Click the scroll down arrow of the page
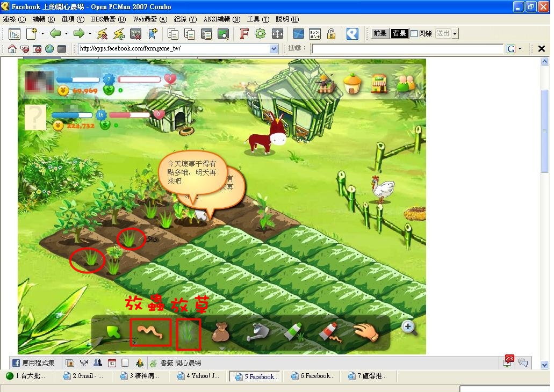Screen dimensions: 554x392 (x=544, y=365)
